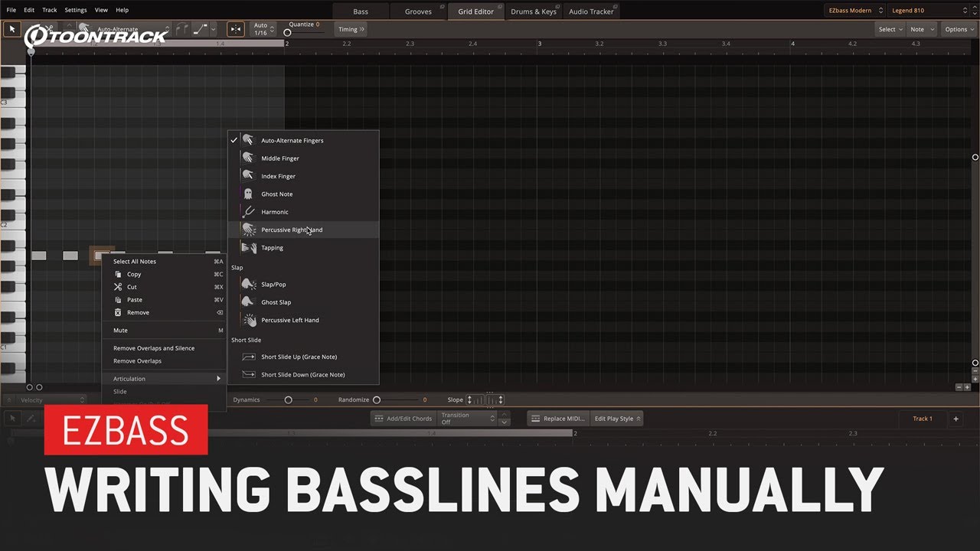Choose Mute in the context menu

[164, 331]
